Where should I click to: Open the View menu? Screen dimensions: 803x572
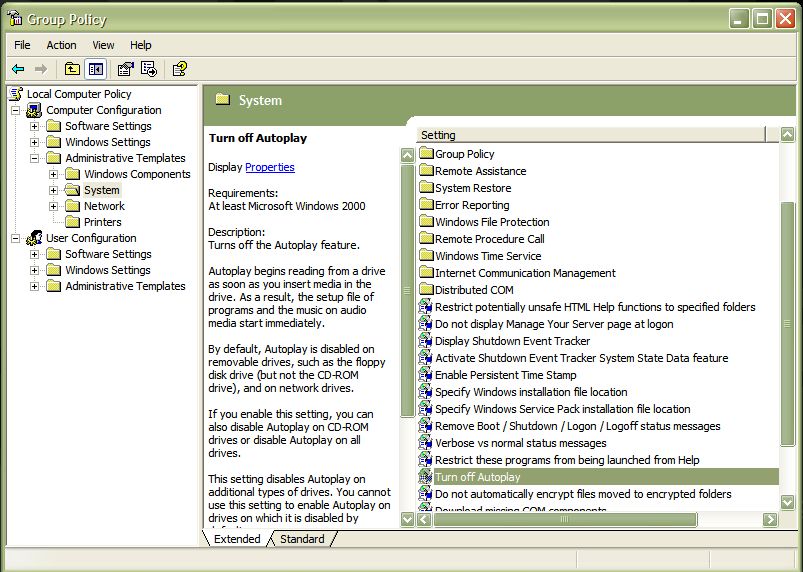pyautogui.click(x=103, y=45)
